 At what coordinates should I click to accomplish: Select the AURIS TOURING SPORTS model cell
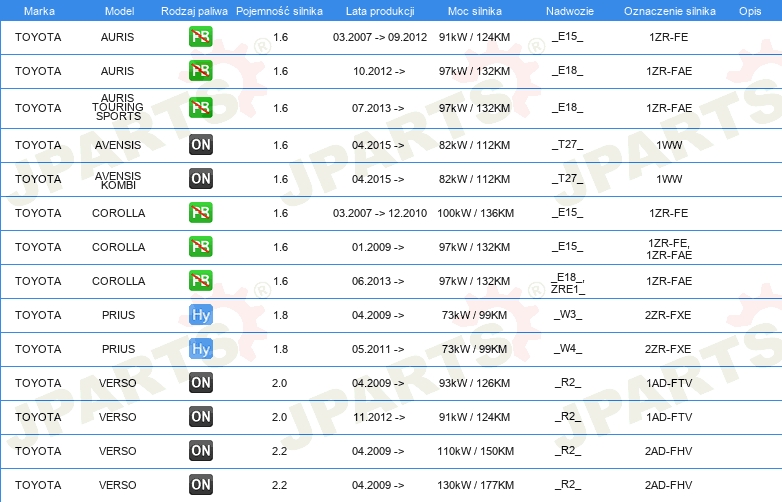tap(118, 107)
